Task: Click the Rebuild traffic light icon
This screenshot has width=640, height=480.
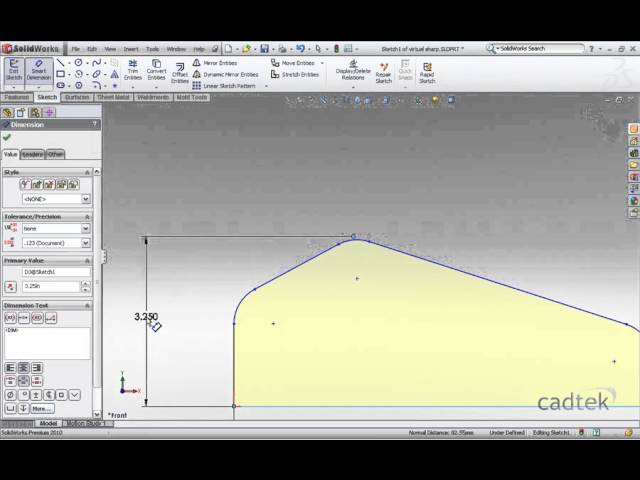Action: pyautogui.click(x=336, y=49)
